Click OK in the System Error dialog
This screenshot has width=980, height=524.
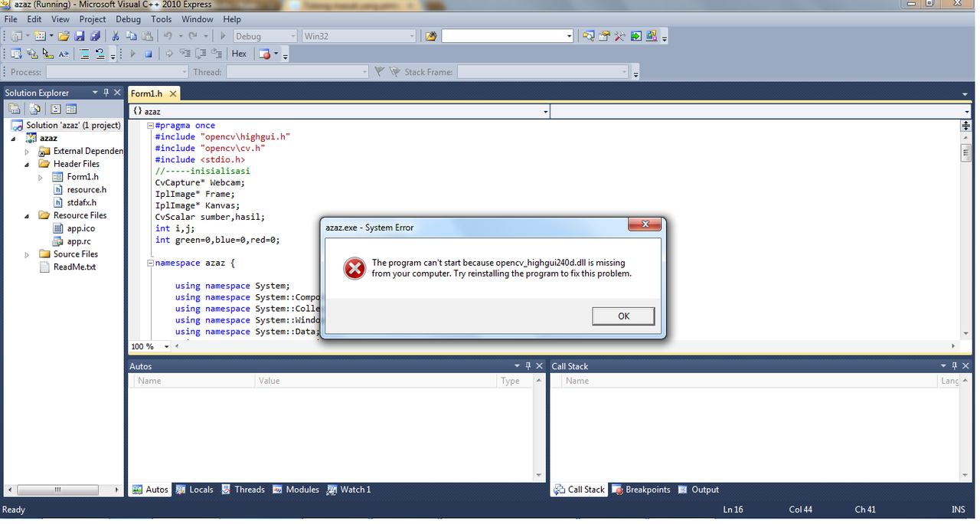pyautogui.click(x=623, y=316)
